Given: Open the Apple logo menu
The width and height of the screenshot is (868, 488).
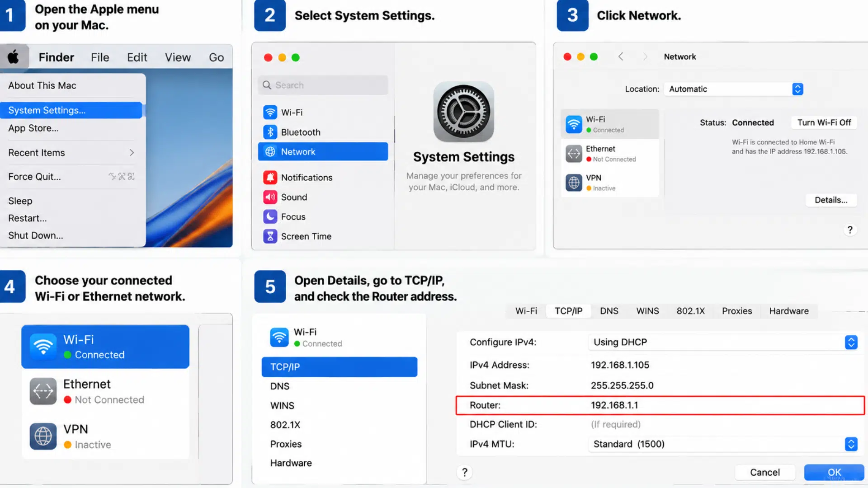Looking at the screenshot, I should tap(14, 57).
